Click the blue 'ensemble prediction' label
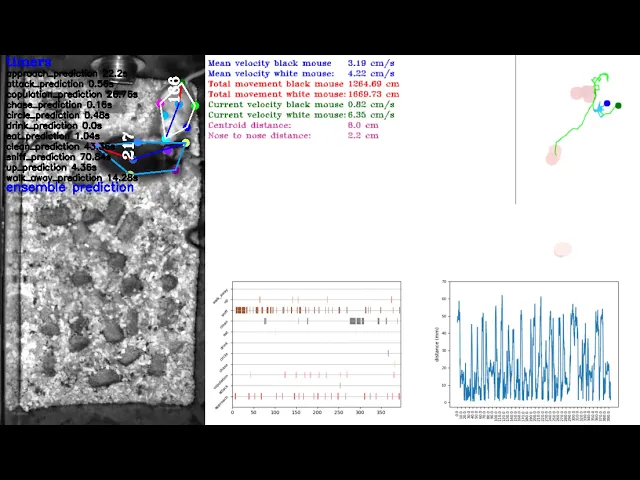The image size is (640, 480). coord(70,188)
